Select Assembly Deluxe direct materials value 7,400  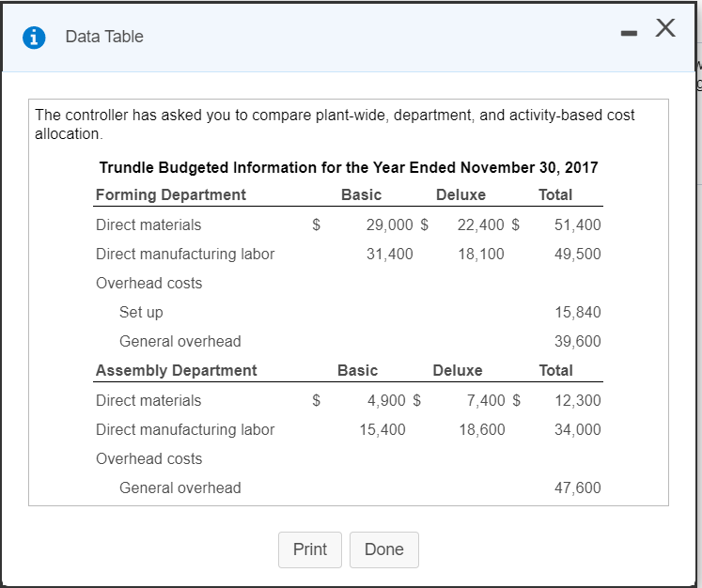(486, 400)
